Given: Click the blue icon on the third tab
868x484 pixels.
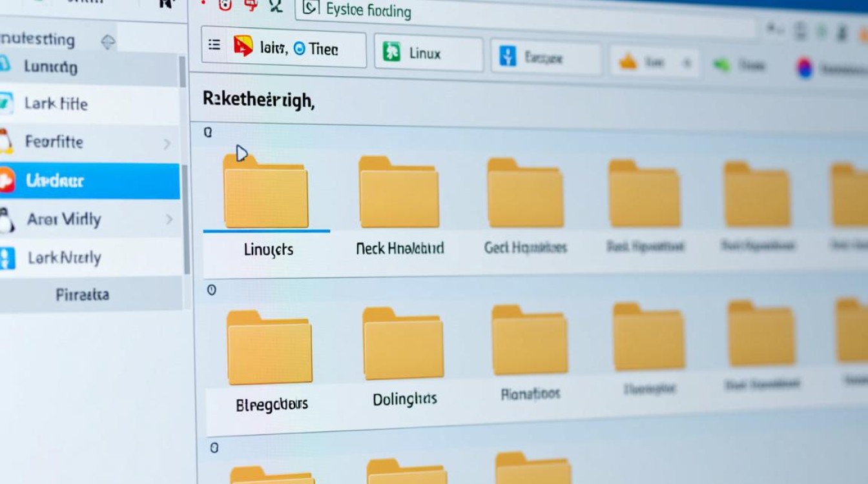Looking at the screenshot, I should 508,56.
